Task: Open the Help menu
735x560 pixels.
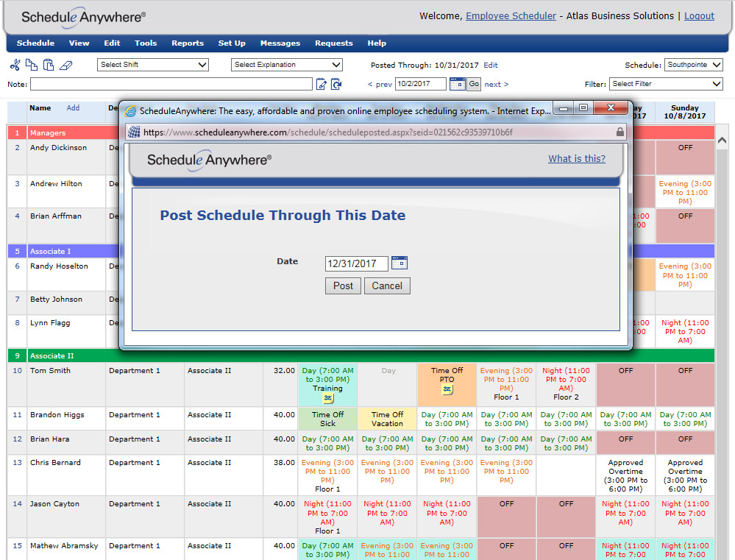Action: pyautogui.click(x=377, y=43)
